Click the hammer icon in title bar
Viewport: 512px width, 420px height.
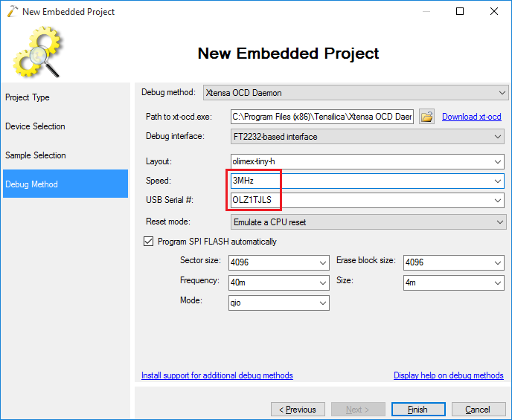pyautogui.click(x=12, y=11)
